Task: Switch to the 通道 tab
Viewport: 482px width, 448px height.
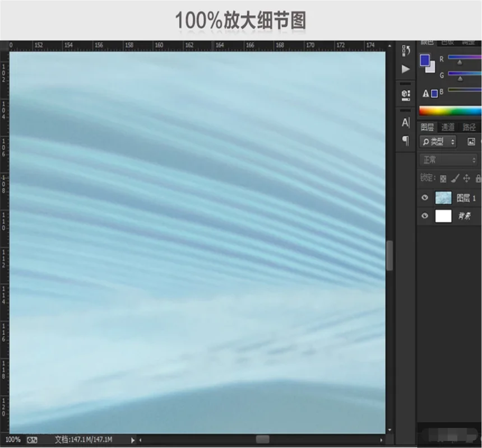Action: 448,127
